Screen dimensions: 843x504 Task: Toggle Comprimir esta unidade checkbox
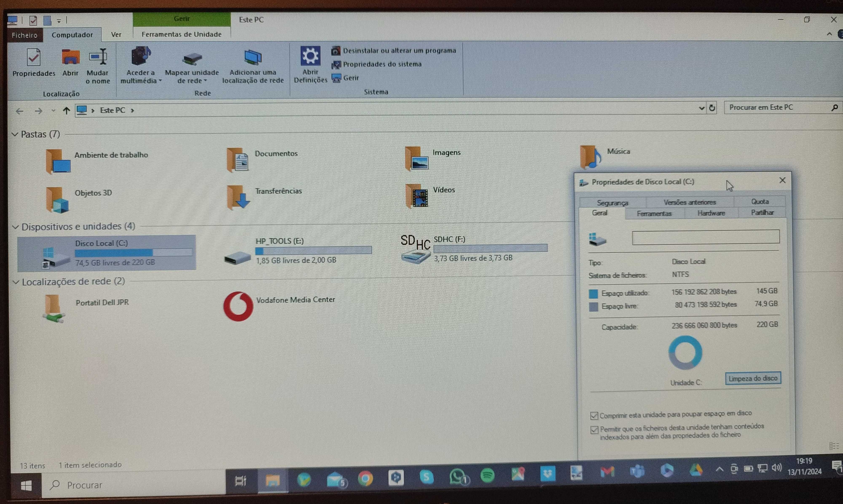point(594,416)
